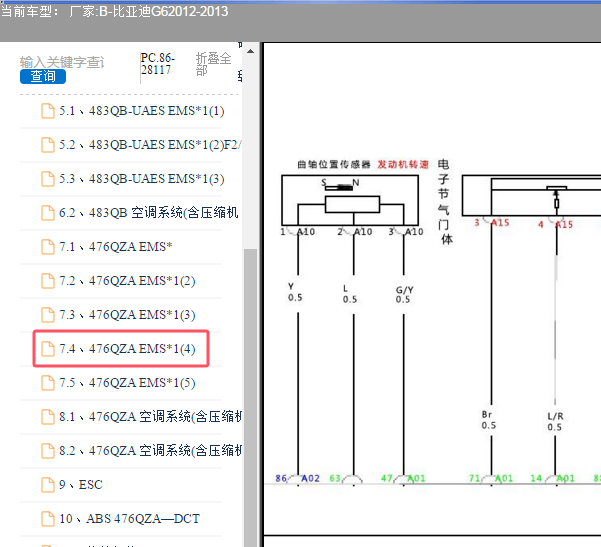Focus the keyword search input field
The image size is (601, 547).
[62, 62]
